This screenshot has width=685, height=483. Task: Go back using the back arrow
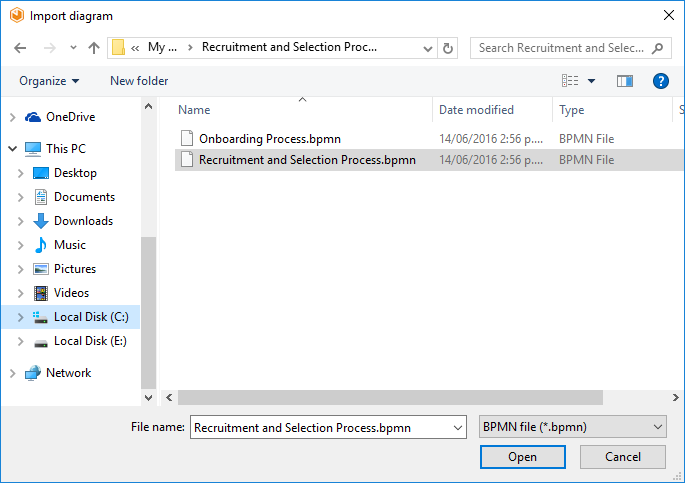pos(20,48)
